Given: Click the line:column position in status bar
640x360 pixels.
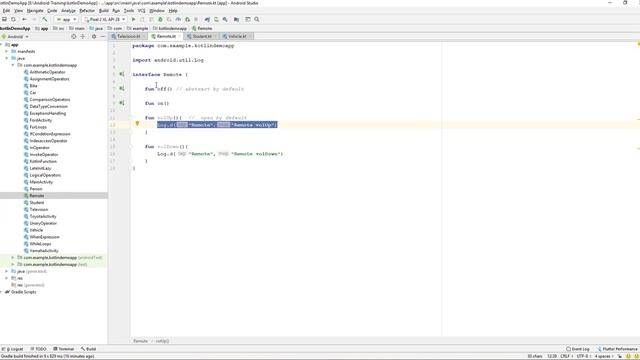Looking at the screenshot, I should [551, 356].
